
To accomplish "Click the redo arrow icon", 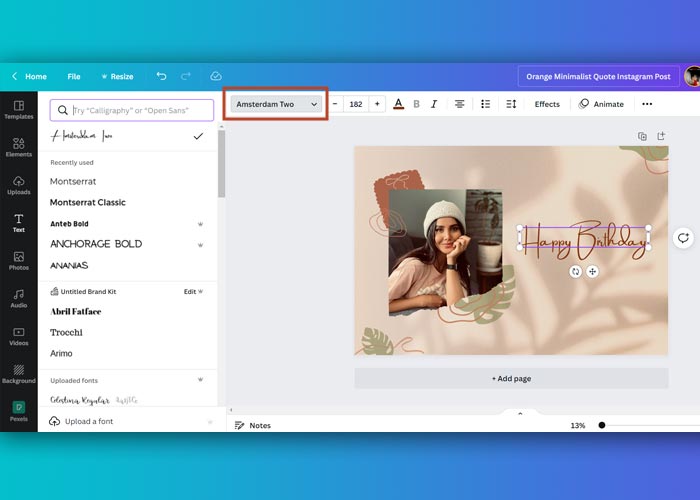I will 186,76.
